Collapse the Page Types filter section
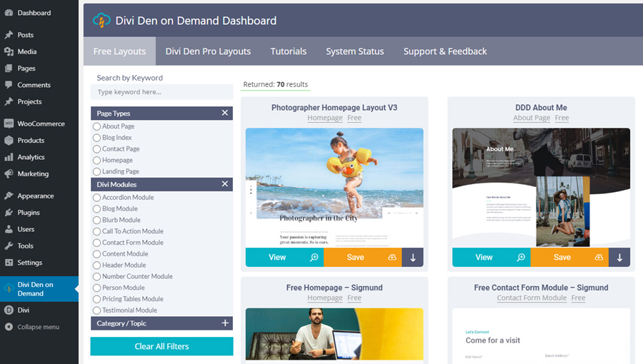Viewport: 643px width, 364px height. 224,113
